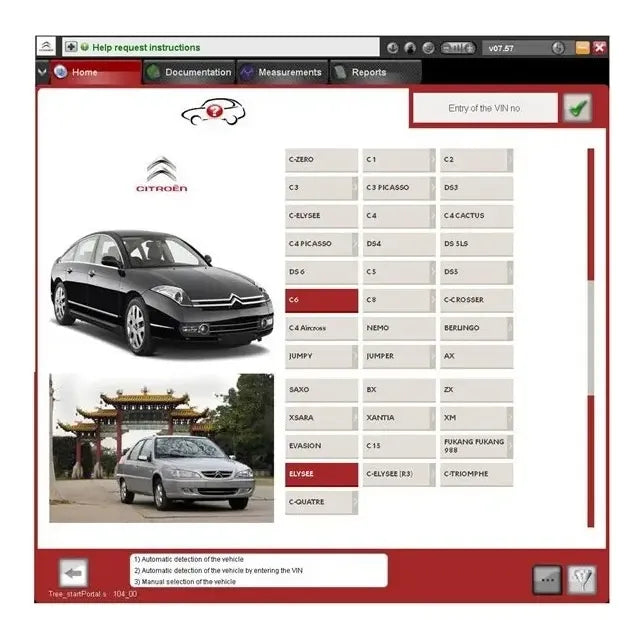
Task: Click the Help request instructions bar
Action: 221,47
